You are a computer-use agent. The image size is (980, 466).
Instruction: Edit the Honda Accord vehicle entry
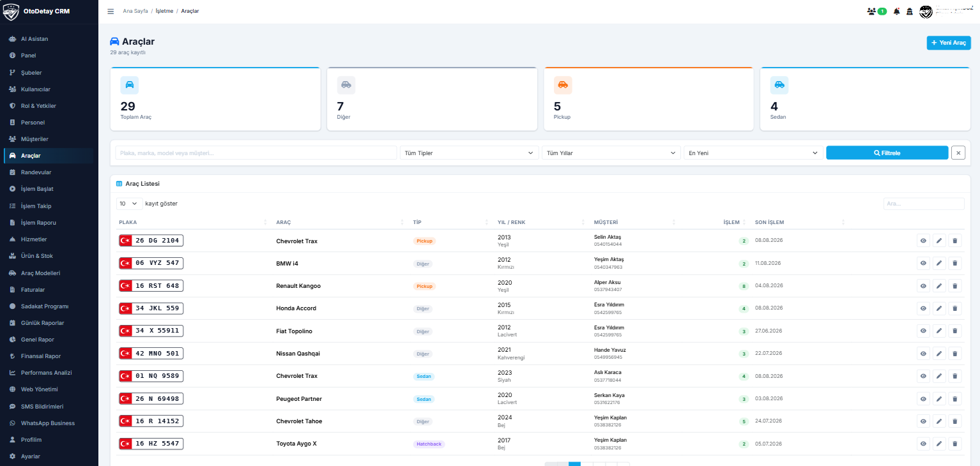[x=939, y=308]
